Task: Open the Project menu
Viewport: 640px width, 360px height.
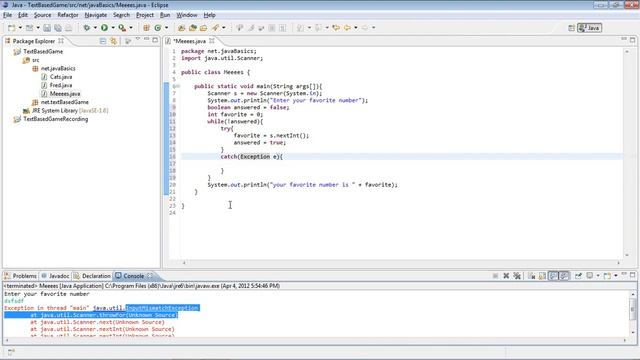Action: (x=145, y=15)
